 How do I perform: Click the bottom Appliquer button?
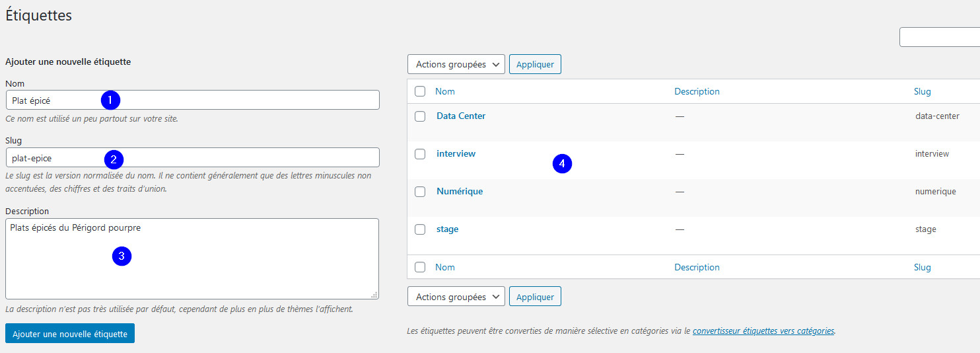535,297
